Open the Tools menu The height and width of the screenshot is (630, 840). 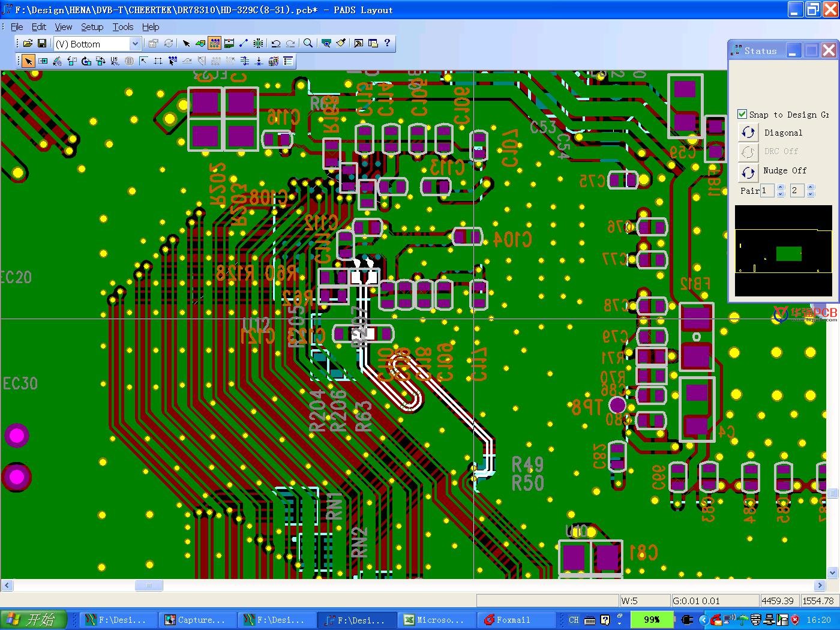[122, 27]
